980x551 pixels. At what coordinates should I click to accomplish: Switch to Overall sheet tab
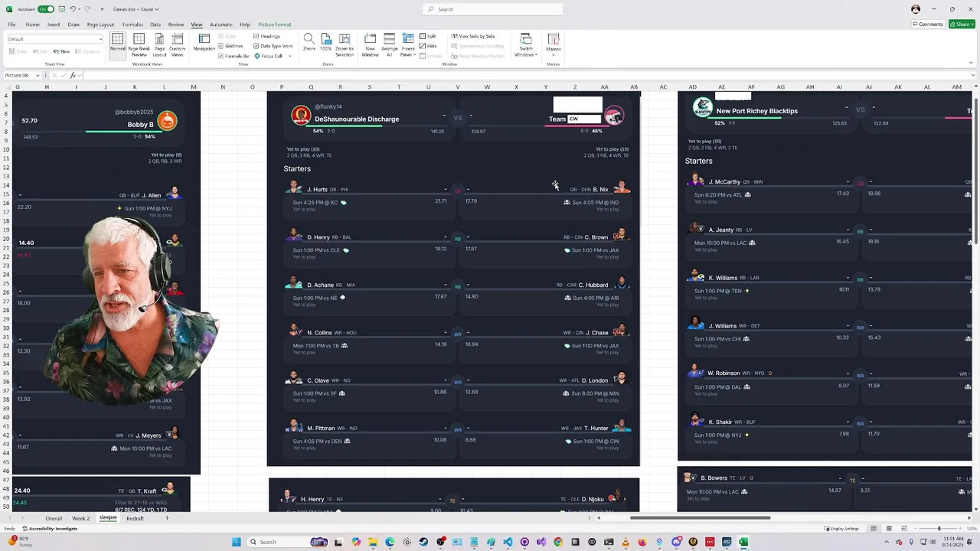pos(54,518)
